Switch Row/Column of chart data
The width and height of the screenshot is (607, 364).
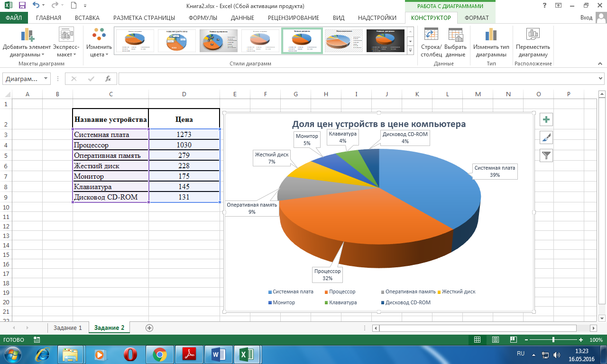[x=431, y=42]
